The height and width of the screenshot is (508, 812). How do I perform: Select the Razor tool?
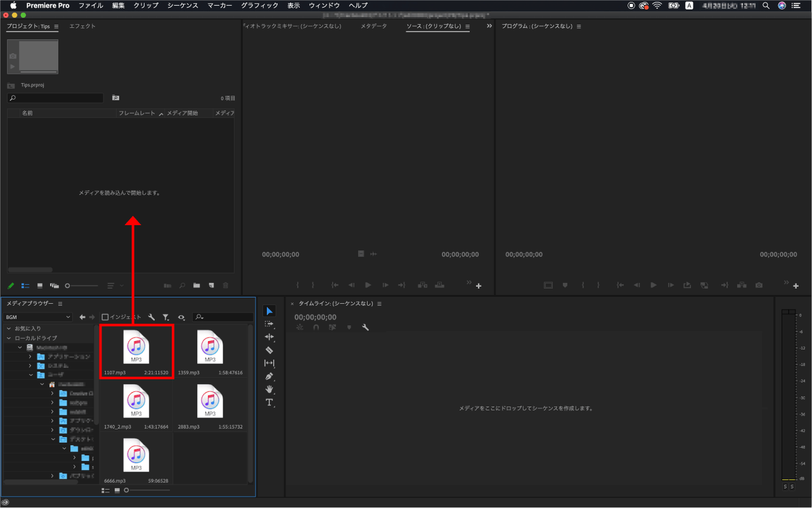point(269,350)
